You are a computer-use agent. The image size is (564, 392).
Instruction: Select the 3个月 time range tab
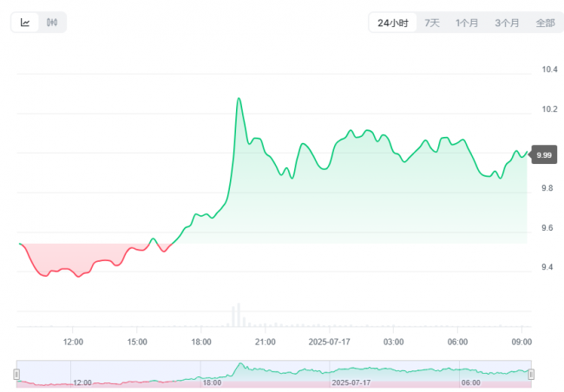point(507,23)
